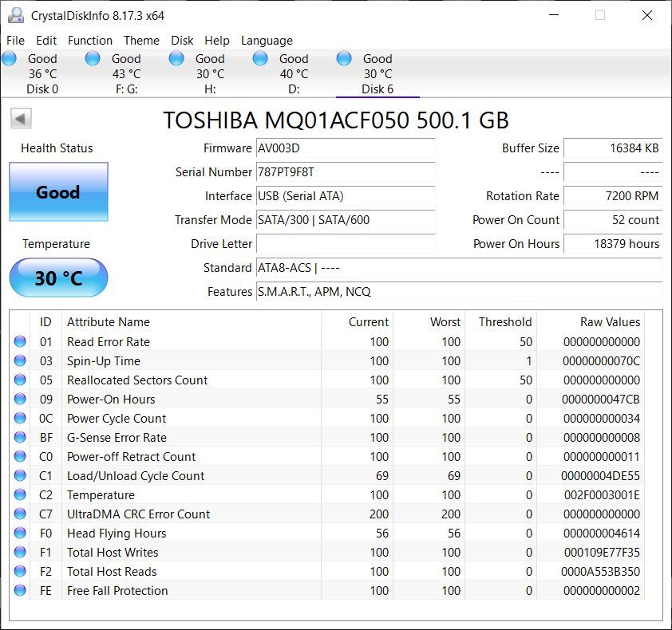Click status orb for D: disk
The image size is (672, 630).
[x=260, y=58]
